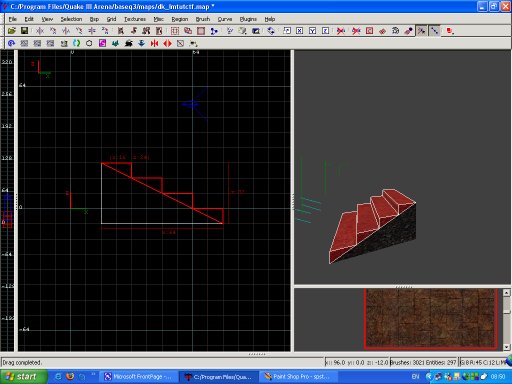Toggle the pressed drill-down rows button
The height and width of the screenshot is (384, 512).
click(434, 31)
